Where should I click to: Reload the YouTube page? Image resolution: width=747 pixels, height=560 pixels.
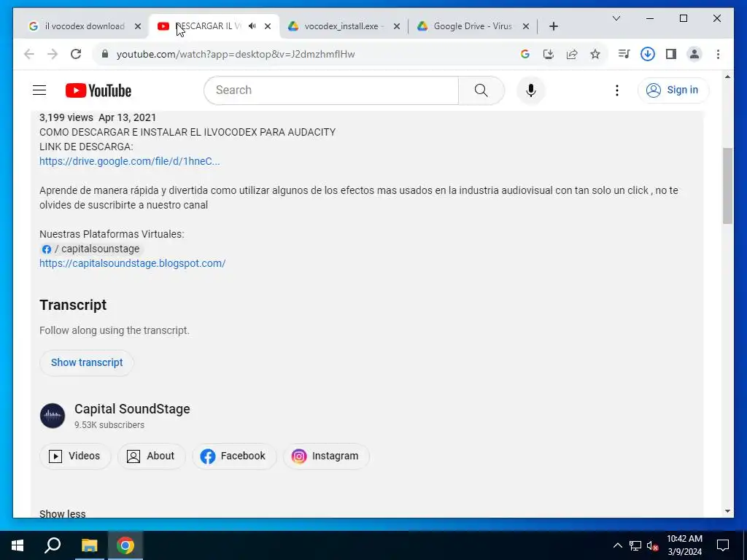[x=76, y=54]
